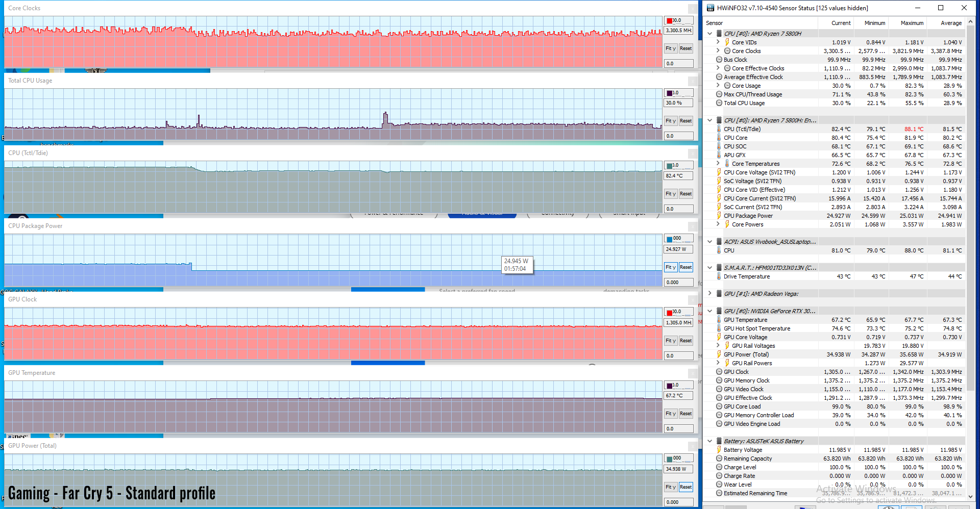Click the Maximum column header

[x=912, y=23]
